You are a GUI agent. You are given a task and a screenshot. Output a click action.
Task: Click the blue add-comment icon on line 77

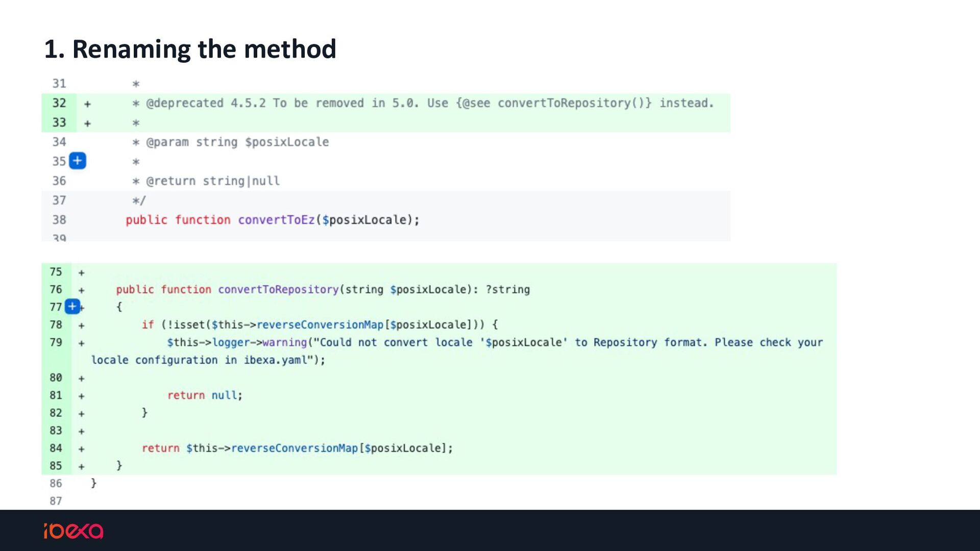(72, 307)
